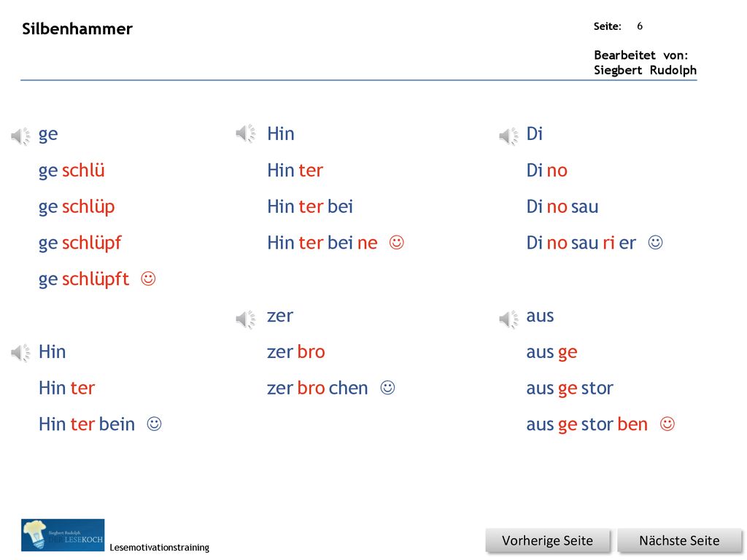The image size is (747, 560).
Task: Click the speaker icon next to 'Di'
Action: (x=508, y=136)
